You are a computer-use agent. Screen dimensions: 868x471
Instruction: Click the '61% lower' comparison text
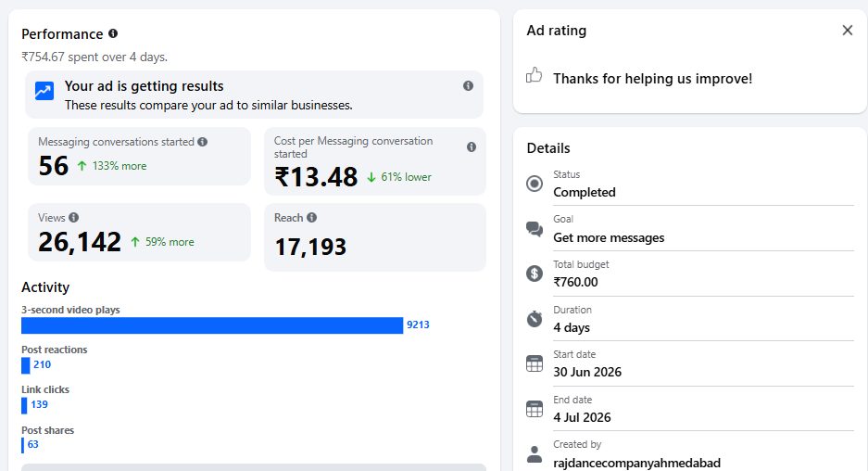tap(407, 177)
